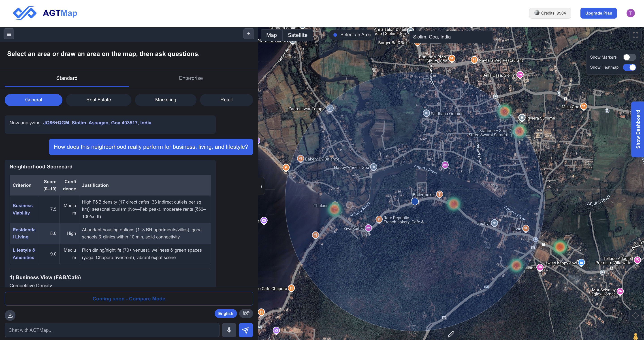
Task: Enter fullscreen map view
Action: tap(635, 35)
